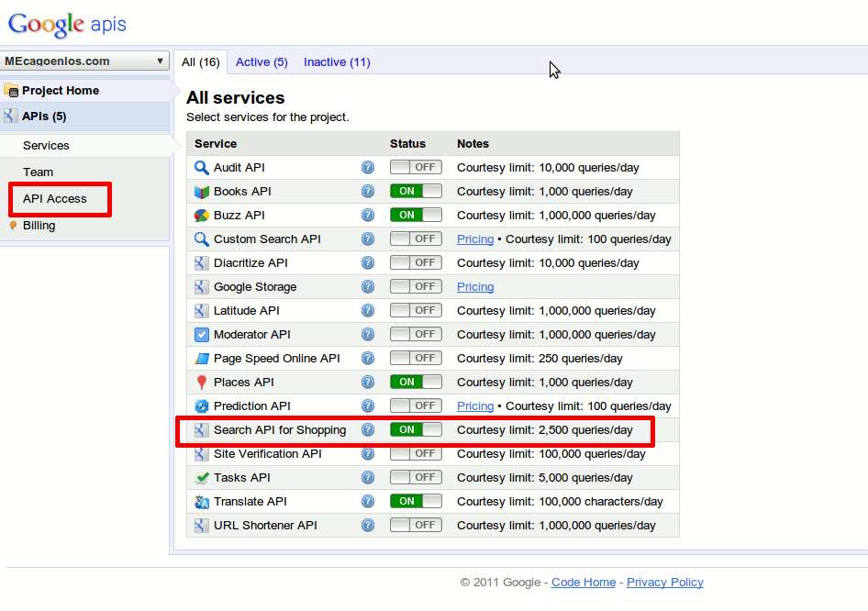
Task: Click the Latitude API service name
Action: (246, 310)
